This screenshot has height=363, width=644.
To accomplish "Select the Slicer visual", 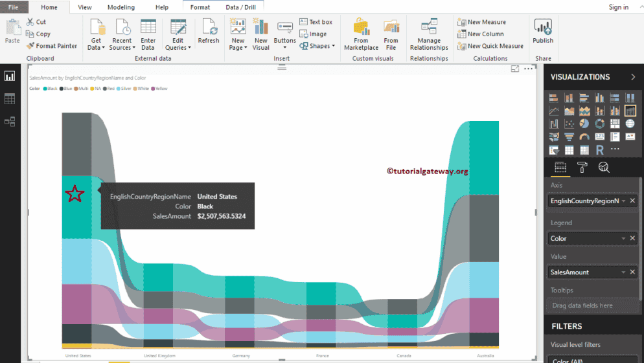I will point(554,150).
